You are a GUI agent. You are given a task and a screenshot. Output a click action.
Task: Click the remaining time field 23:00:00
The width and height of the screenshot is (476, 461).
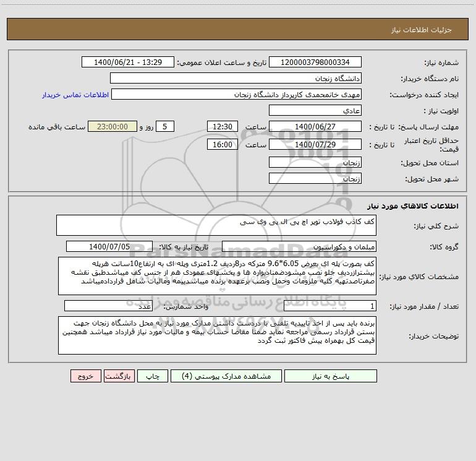coord(113,126)
